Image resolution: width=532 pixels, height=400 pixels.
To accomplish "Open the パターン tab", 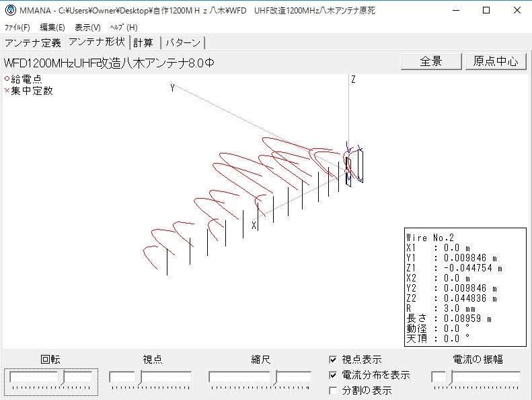I will (x=182, y=43).
